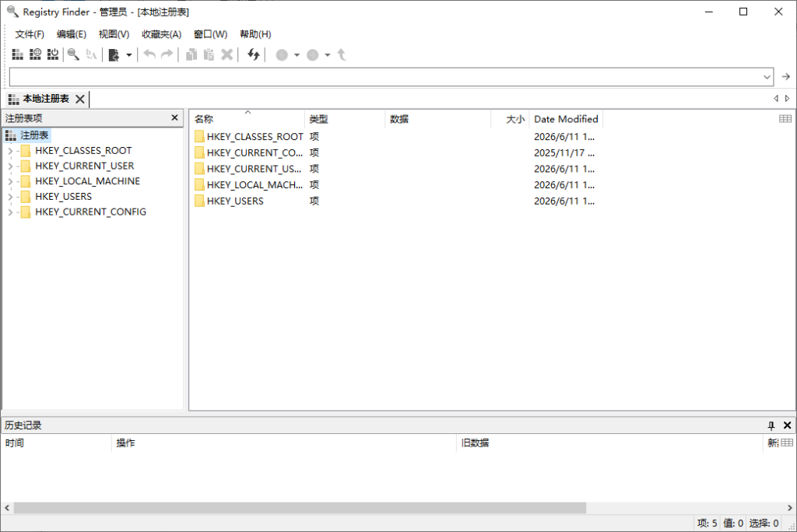
Task: Sort by the Date Modified column header
Action: 566,119
